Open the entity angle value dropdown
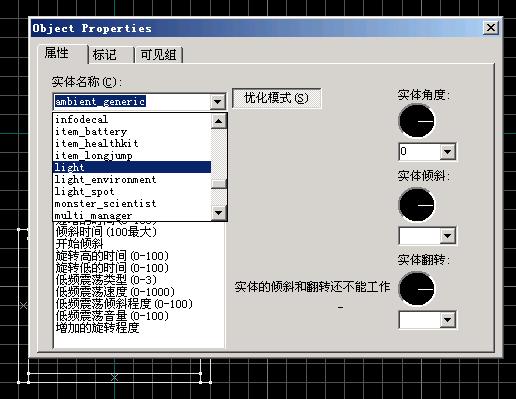516x399 pixels. (x=448, y=152)
